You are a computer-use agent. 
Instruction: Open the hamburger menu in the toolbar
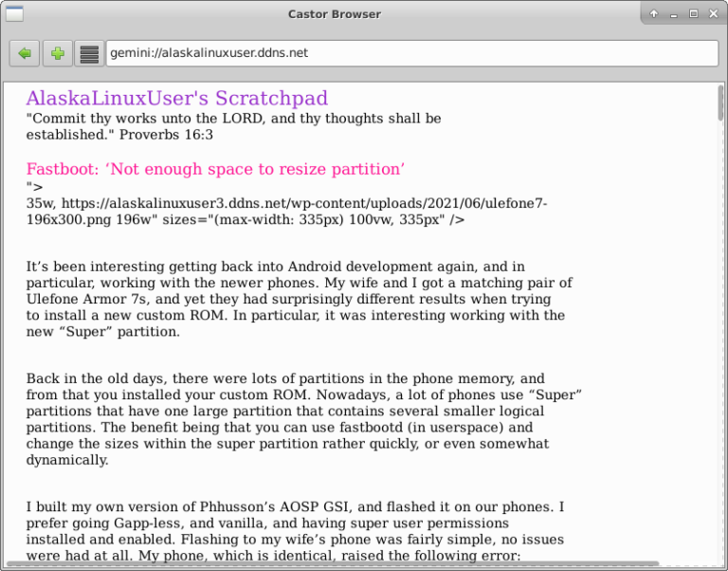[x=89, y=54]
